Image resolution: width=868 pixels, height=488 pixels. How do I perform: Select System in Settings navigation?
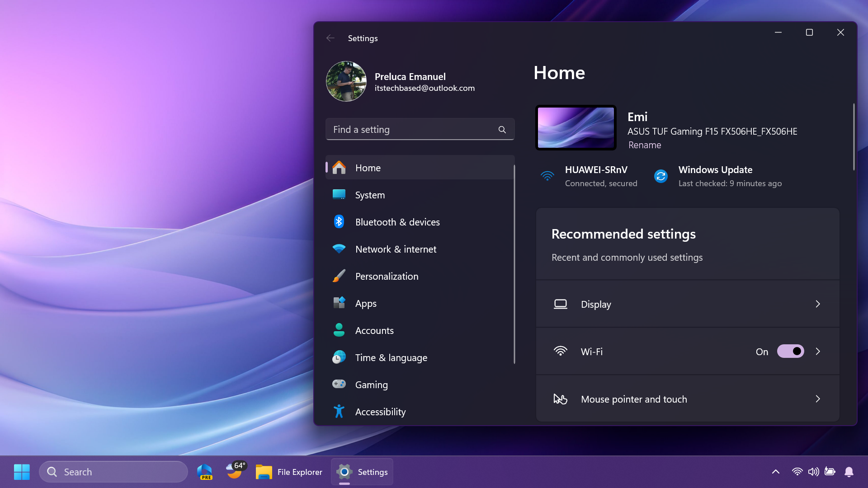click(420, 195)
